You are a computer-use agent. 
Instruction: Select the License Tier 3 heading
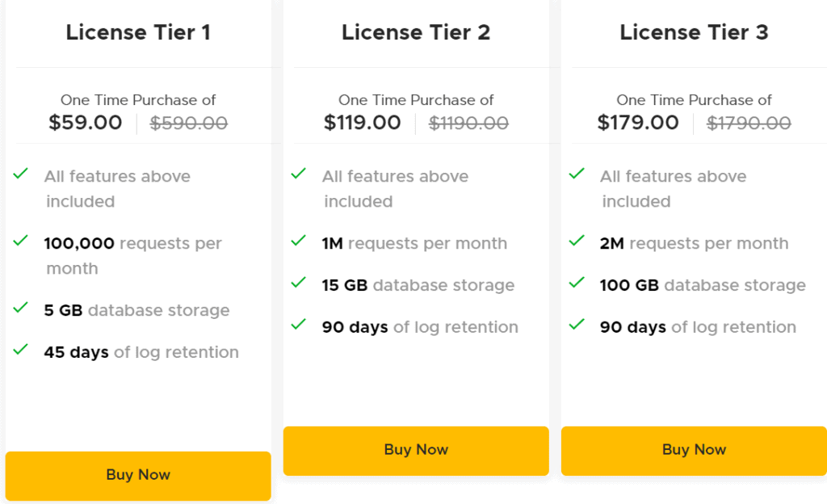click(x=693, y=32)
